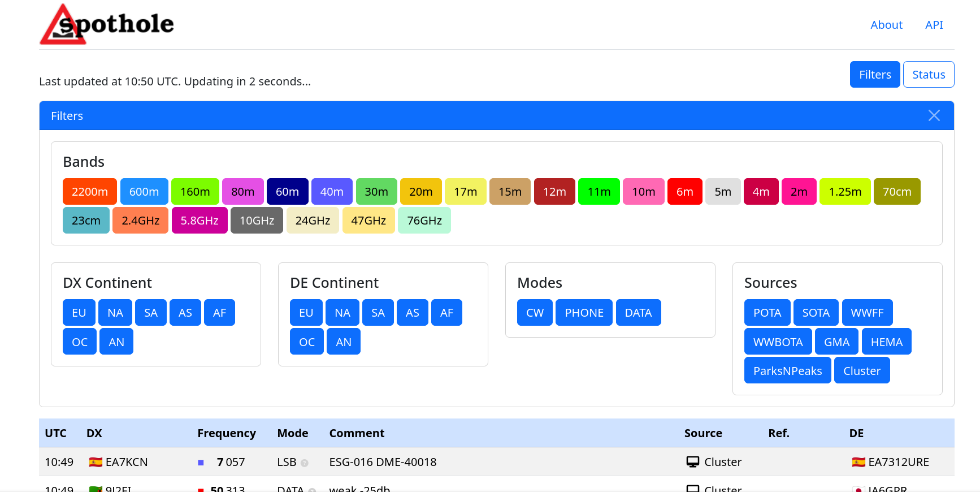The height and width of the screenshot is (492, 980).
Task: Open the About page
Action: (886, 25)
